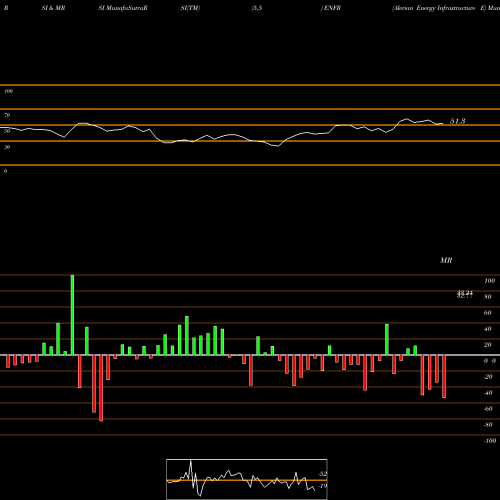Screen dimensions: 500x500
Task: Click the 40 label on MR scale
Action: point(488,329)
